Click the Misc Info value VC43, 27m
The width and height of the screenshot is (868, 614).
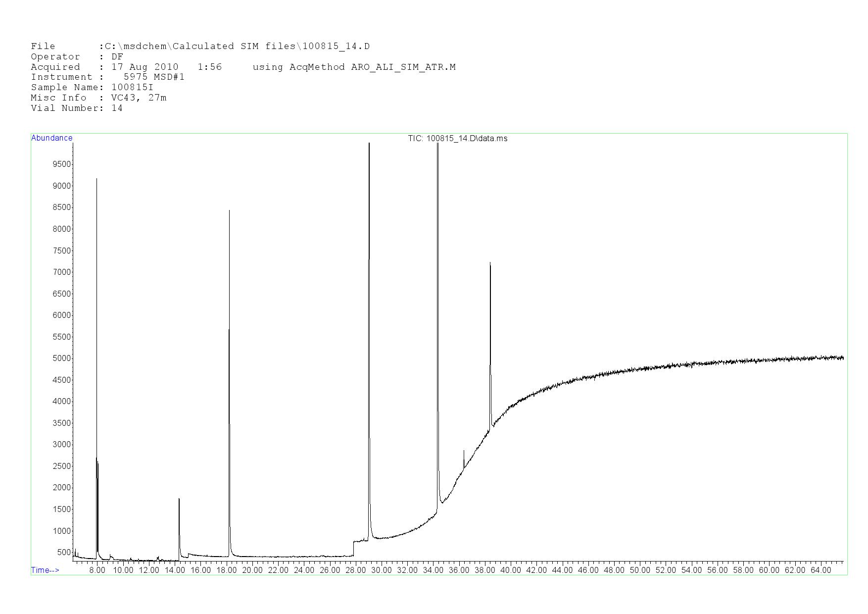139,98
